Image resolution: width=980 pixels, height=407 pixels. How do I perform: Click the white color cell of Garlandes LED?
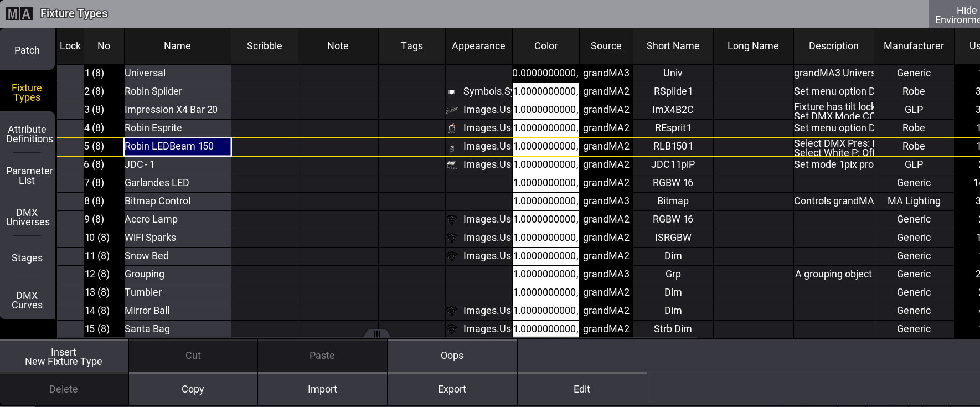coord(546,183)
